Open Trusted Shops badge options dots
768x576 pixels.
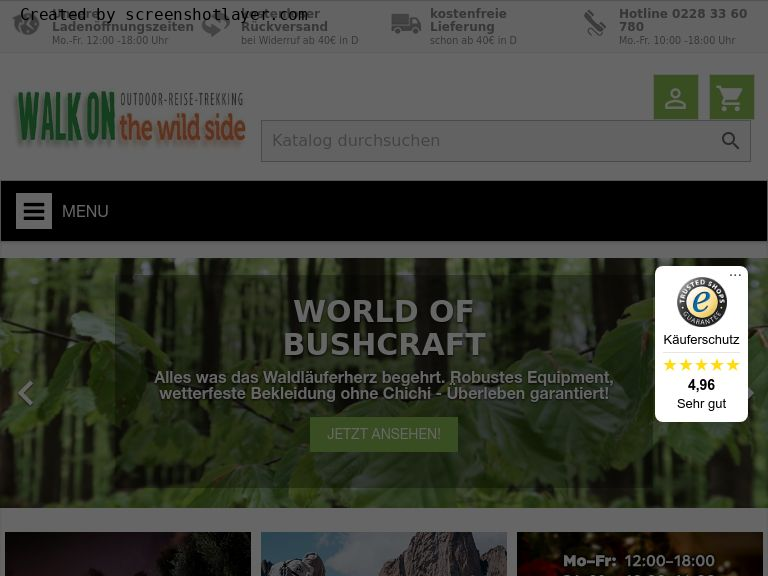[x=735, y=275]
